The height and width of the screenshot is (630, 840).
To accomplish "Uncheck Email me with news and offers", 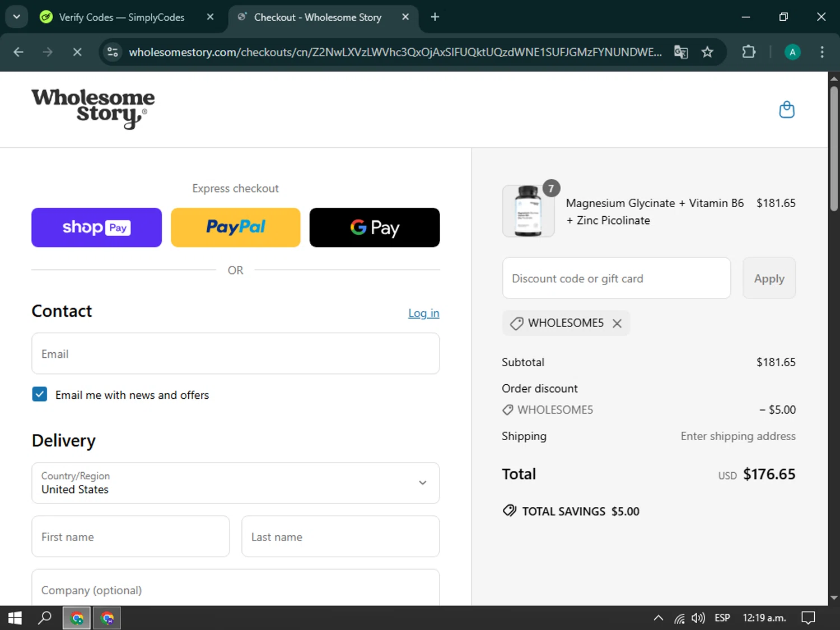I will (40, 394).
